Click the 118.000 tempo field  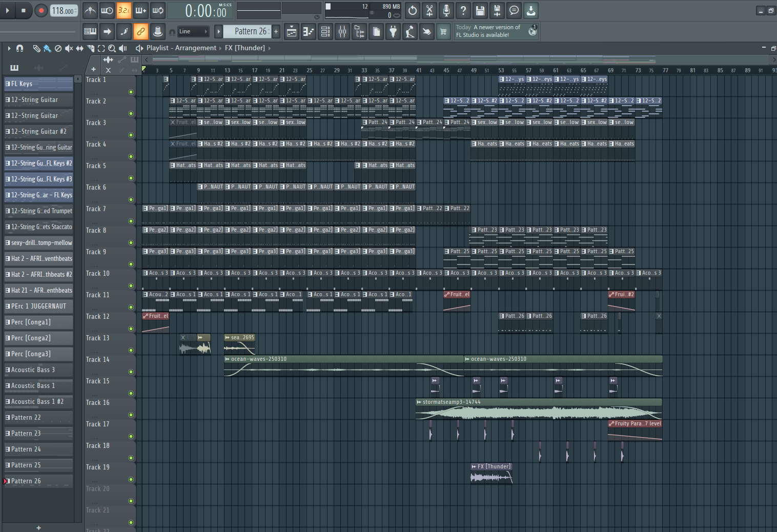(64, 11)
